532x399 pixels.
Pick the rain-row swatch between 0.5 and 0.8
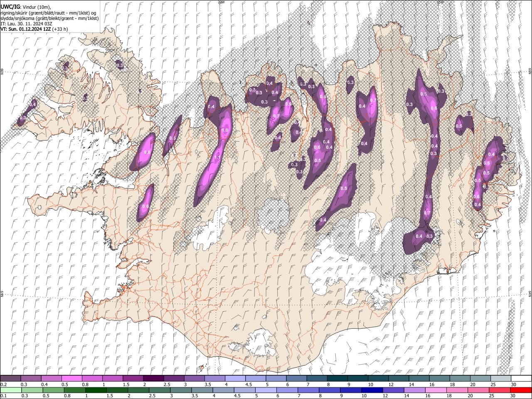pos(53,390)
